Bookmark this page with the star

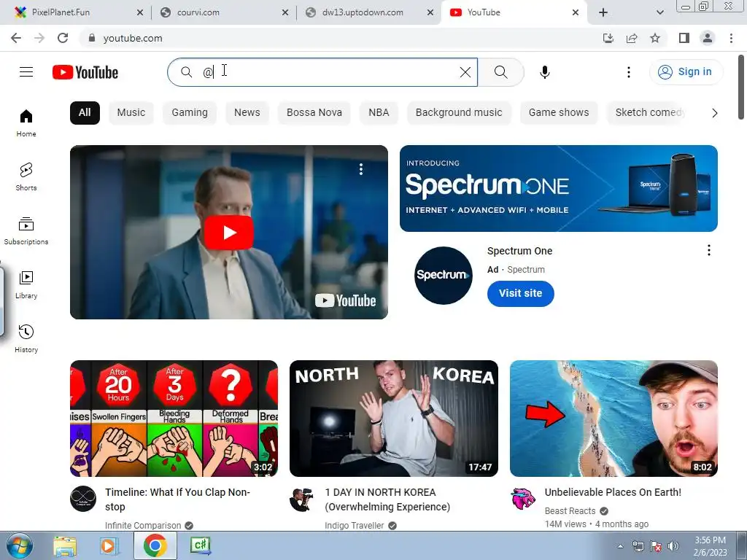pyautogui.click(x=655, y=38)
